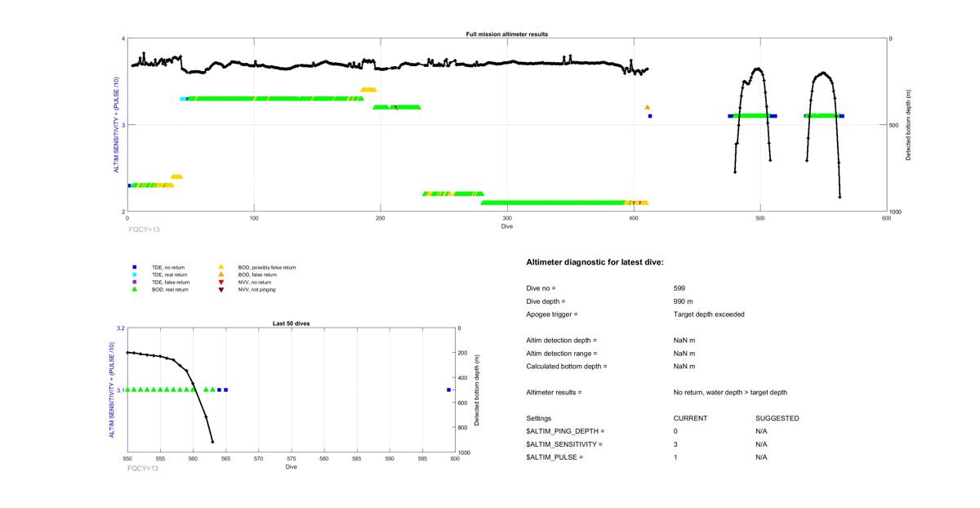Select the 'TDE, no return' legend label
This screenshot has height=508, width=980.
pyautogui.click(x=170, y=267)
